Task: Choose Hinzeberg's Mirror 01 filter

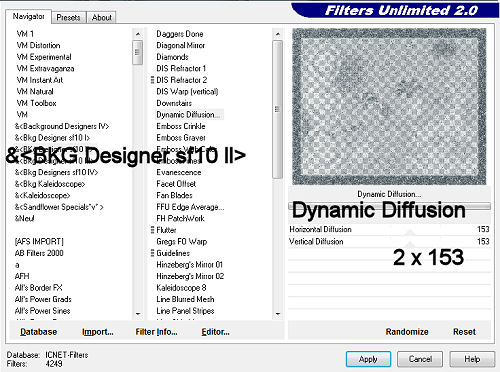Action: 189,264
